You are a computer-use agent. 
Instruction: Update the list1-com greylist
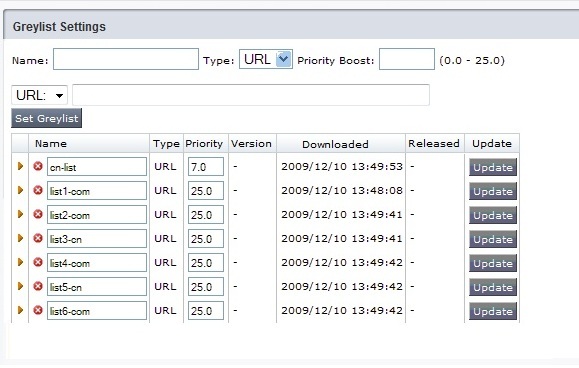493,191
